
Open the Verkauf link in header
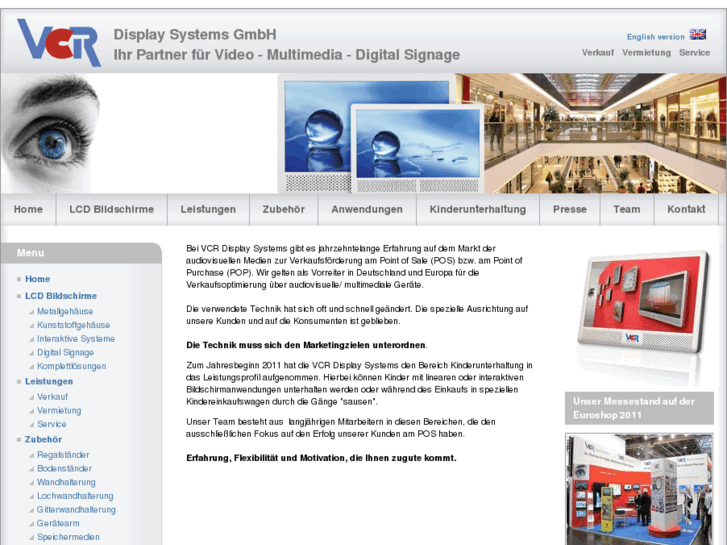(x=598, y=52)
